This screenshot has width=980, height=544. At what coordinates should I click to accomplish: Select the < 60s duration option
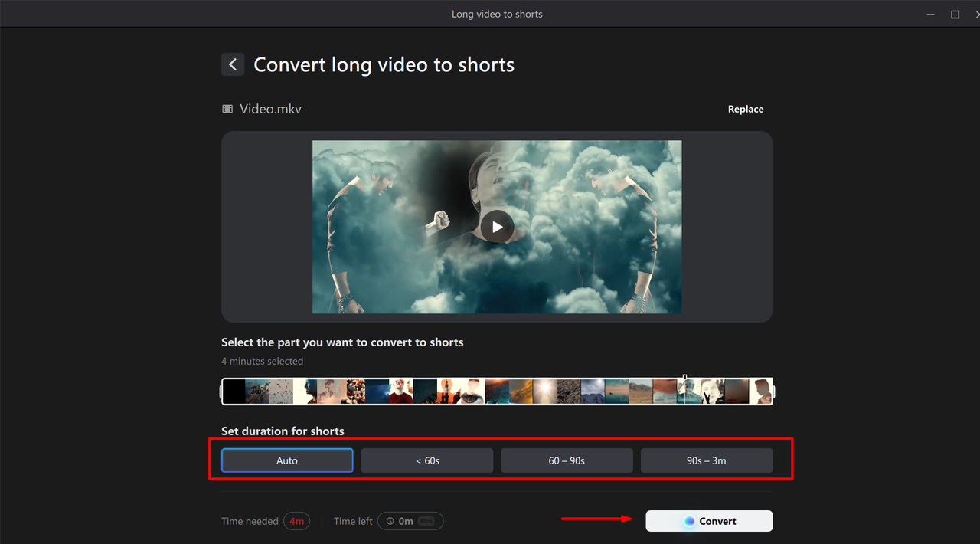(427, 460)
